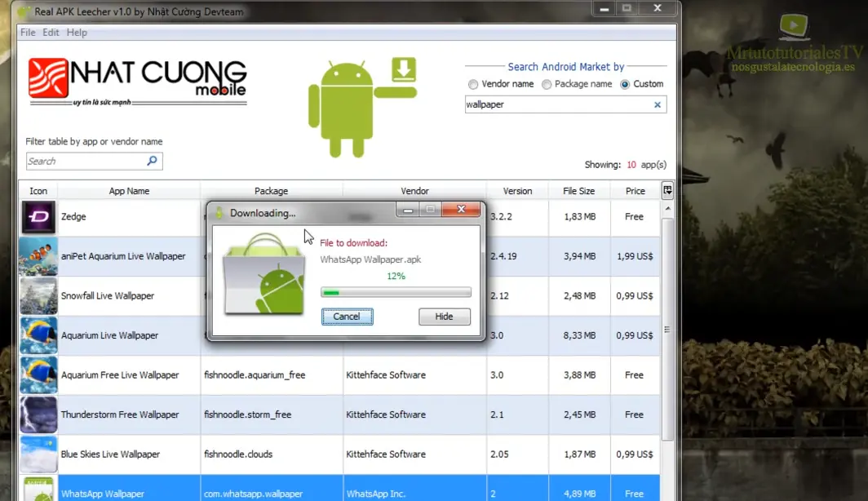
Task: Click the Blue Skies Live Wallpaper icon
Action: pyautogui.click(x=38, y=454)
